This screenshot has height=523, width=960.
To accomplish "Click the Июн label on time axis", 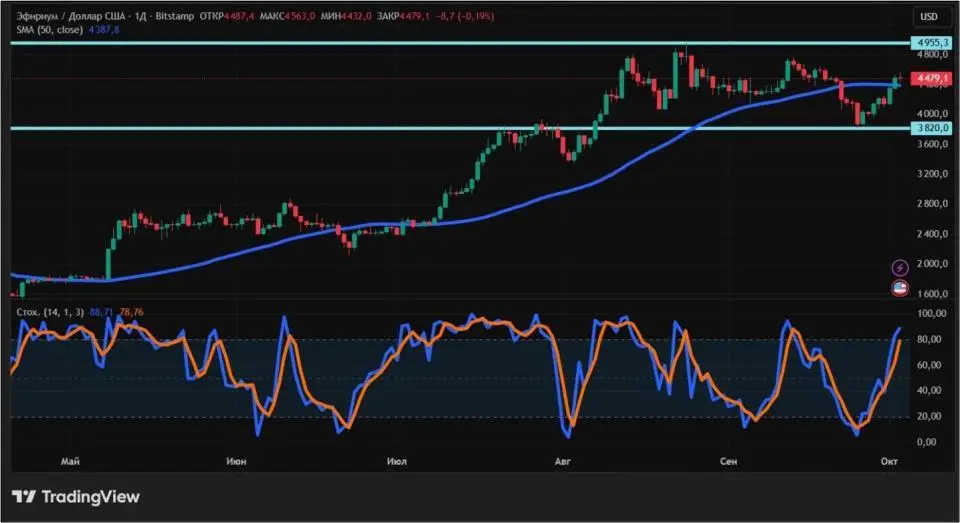I will 237,461.
